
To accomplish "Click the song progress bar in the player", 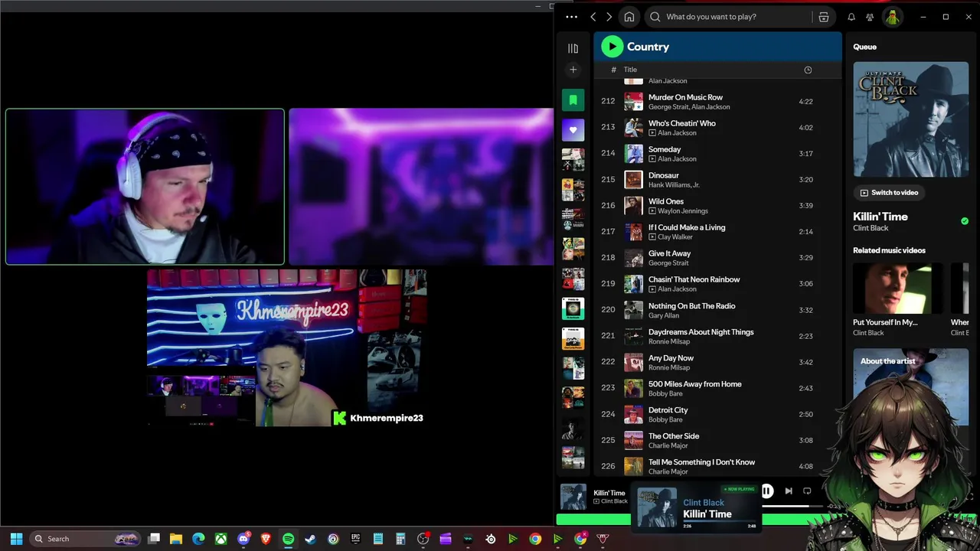I will 794,506.
